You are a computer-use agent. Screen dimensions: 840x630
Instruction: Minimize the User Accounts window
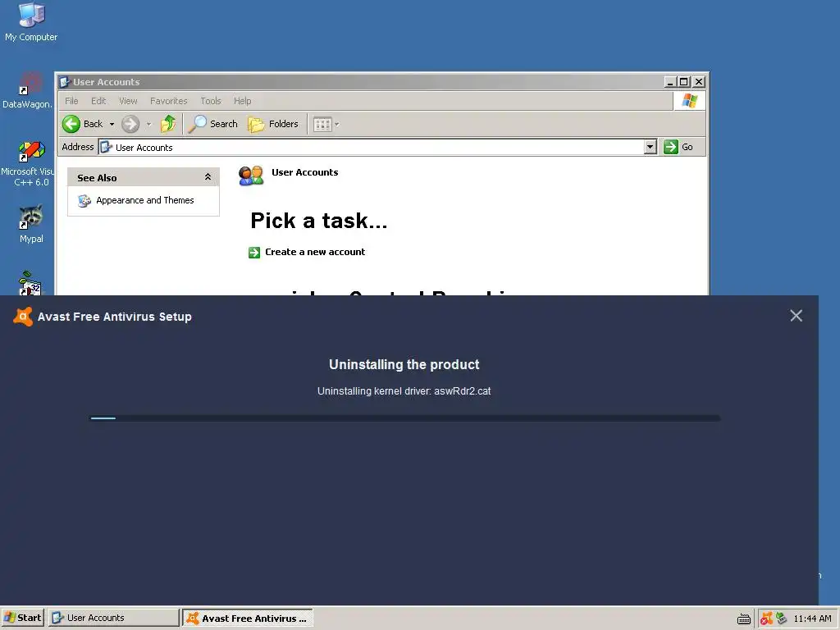click(669, 82)
